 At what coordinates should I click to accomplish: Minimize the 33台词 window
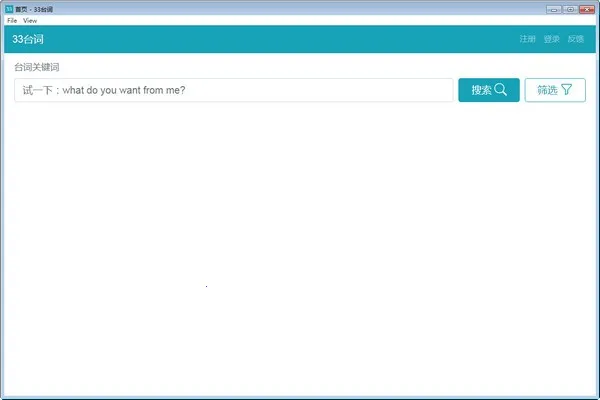point(552,8)
